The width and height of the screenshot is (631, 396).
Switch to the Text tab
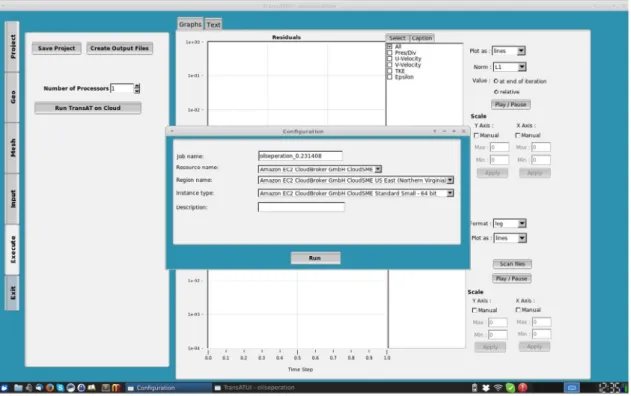point(213,25)
